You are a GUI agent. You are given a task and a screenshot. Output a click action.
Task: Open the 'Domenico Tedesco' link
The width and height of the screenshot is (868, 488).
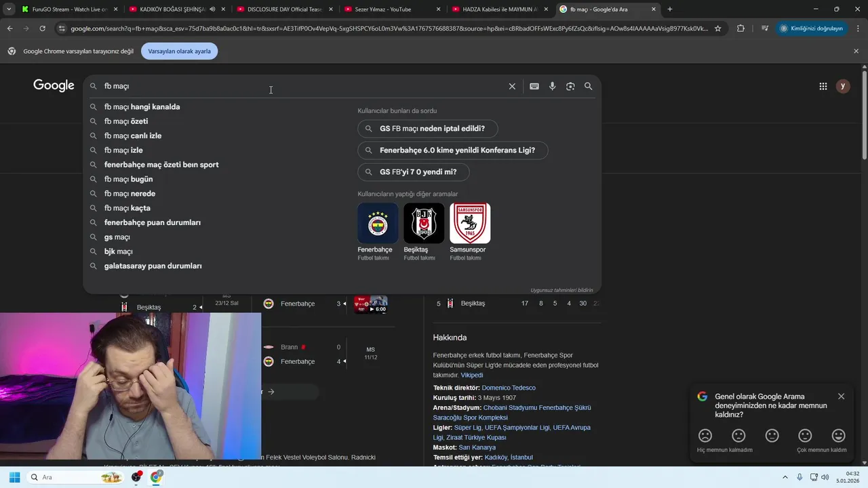point(509,388)
